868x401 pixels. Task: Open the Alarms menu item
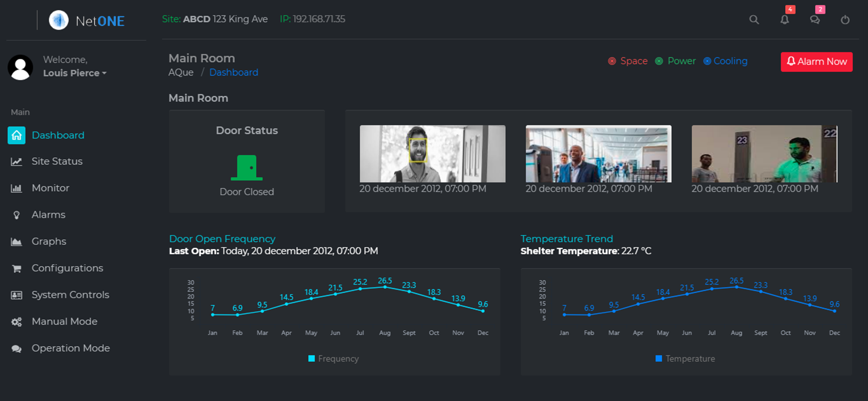coord(48,215)
